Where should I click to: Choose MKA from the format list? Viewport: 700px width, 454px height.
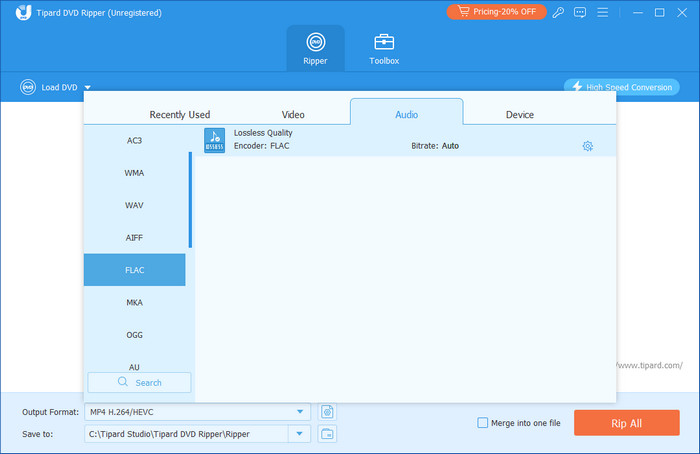click(134, 303)
